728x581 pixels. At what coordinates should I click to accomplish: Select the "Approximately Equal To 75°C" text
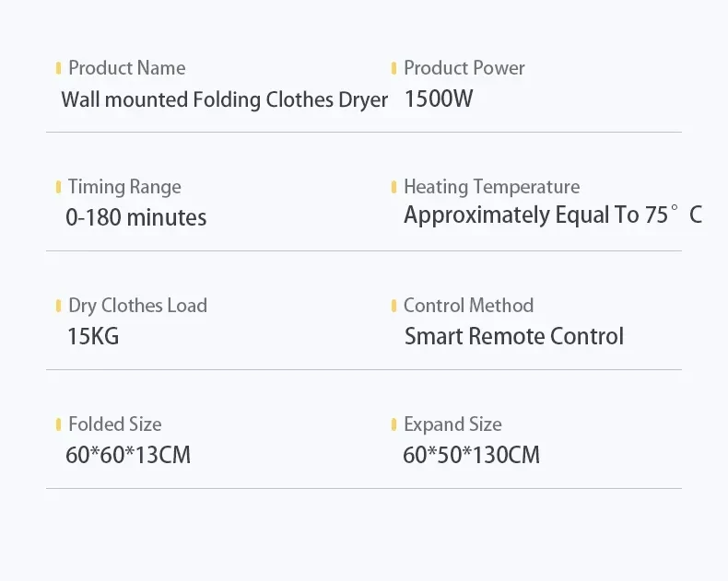coord(553,215)
